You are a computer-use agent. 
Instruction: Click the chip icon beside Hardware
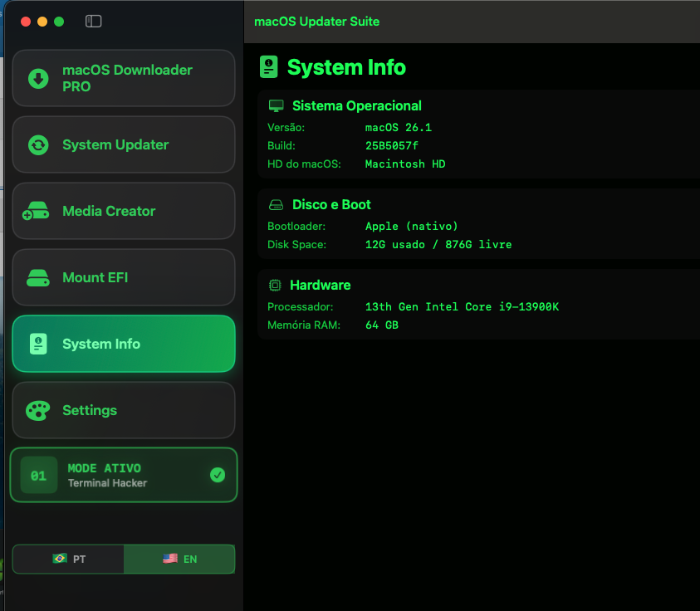pyautogui.click(x=275, y=286)
